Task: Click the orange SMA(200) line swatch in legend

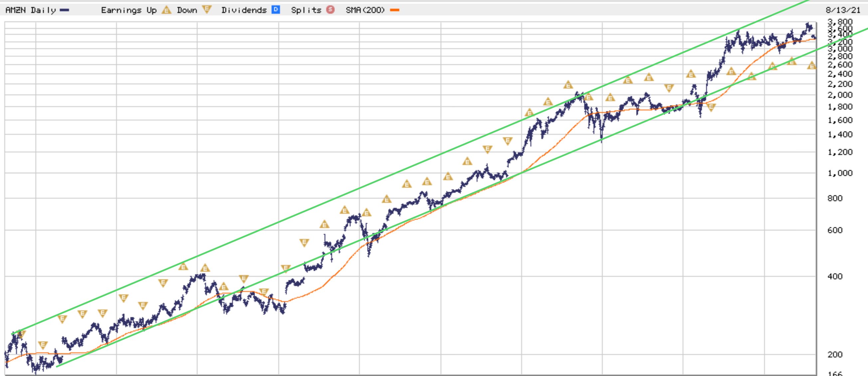Action: (395, 10)
